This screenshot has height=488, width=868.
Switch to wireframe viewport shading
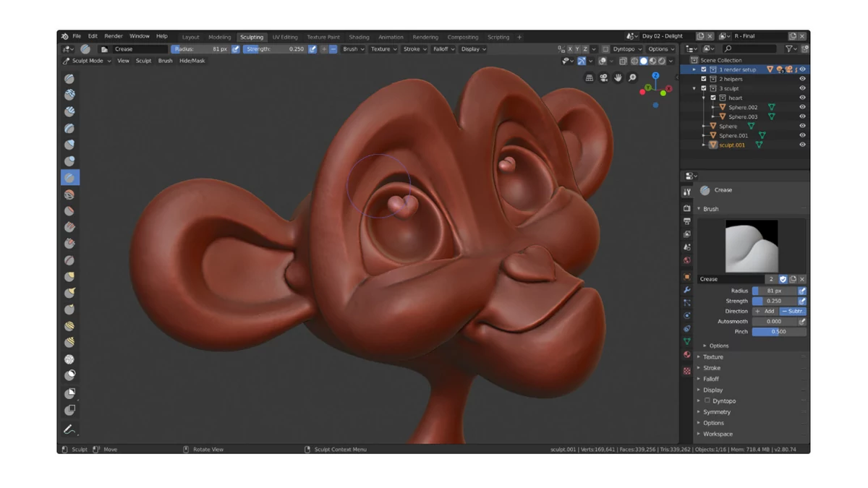[634, 61]
